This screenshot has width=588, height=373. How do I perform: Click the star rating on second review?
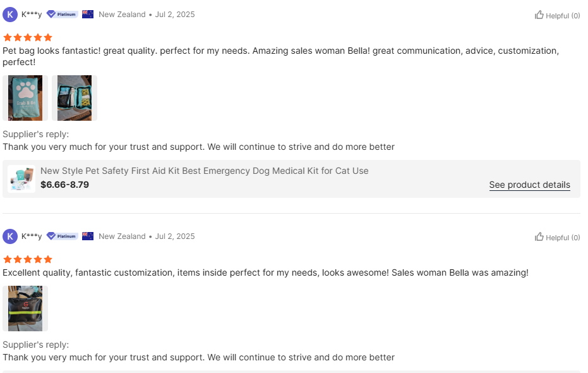pyautogui.click(x=28, y=259)
